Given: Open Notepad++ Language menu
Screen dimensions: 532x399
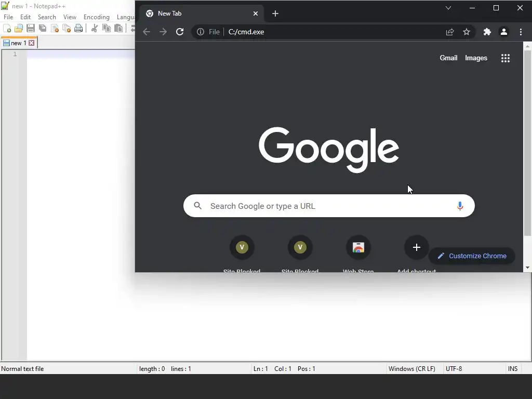Looking at the screenshot, I should pyautogui.click(x=125, y=17).
